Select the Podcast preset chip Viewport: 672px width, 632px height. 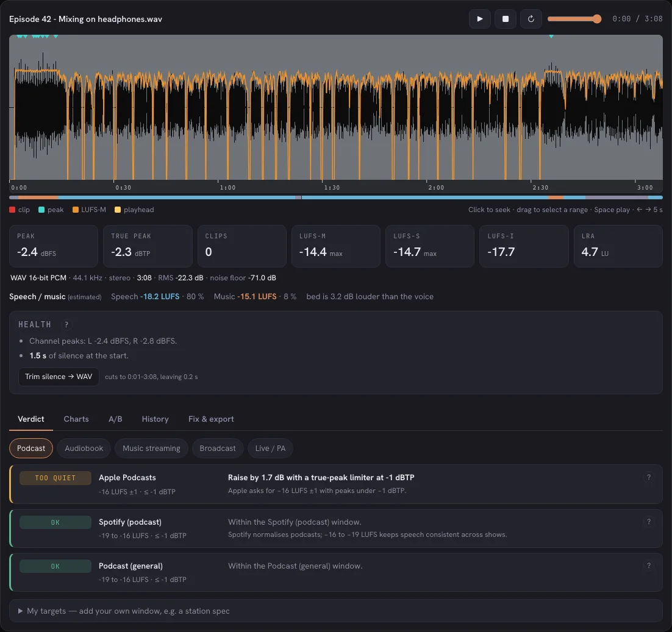[x=31, y=449]
